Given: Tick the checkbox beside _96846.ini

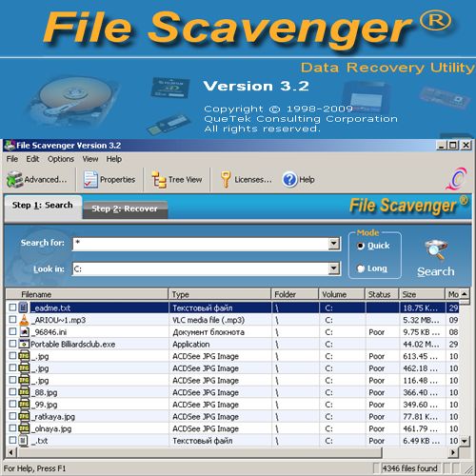Looking at the screenshot, I should click(x=12, y=331).
